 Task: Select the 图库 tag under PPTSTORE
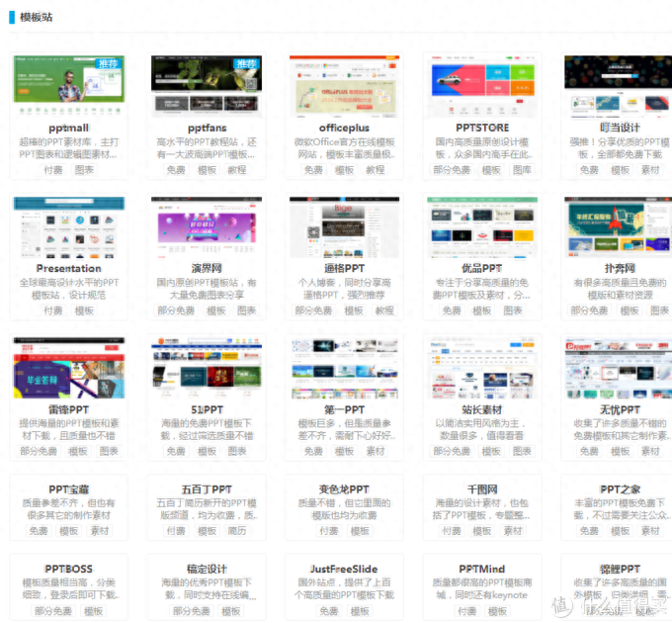(522, 170)
